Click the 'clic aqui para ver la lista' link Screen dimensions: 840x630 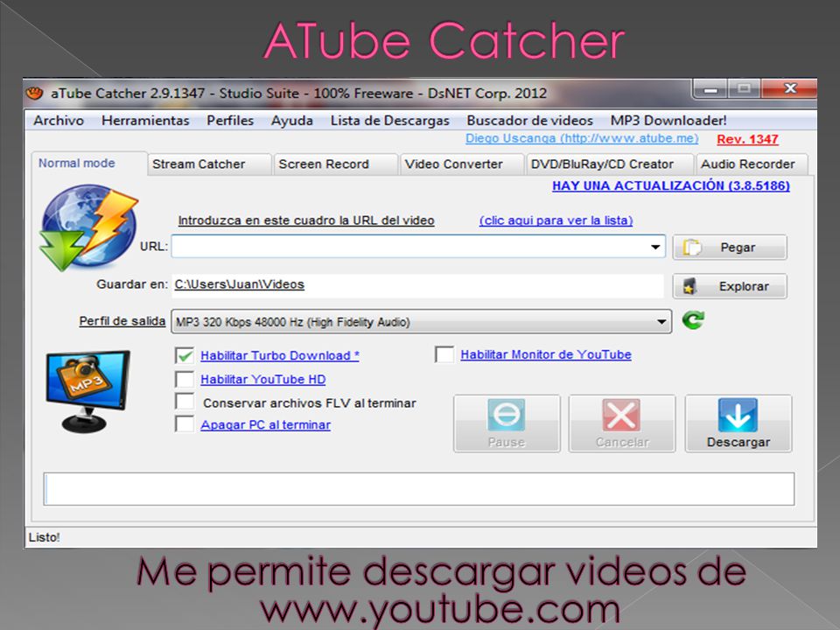pos(556,220)
